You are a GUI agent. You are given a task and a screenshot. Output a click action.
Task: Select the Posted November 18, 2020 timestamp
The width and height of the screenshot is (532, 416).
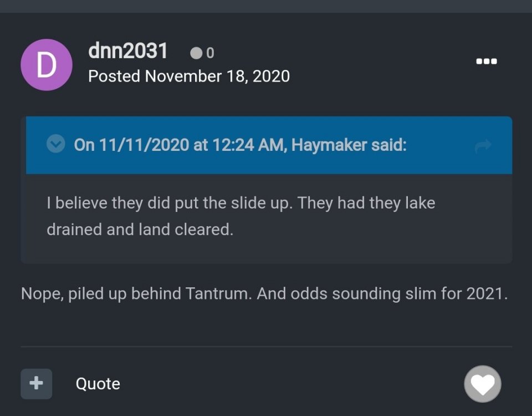point(189,76)
